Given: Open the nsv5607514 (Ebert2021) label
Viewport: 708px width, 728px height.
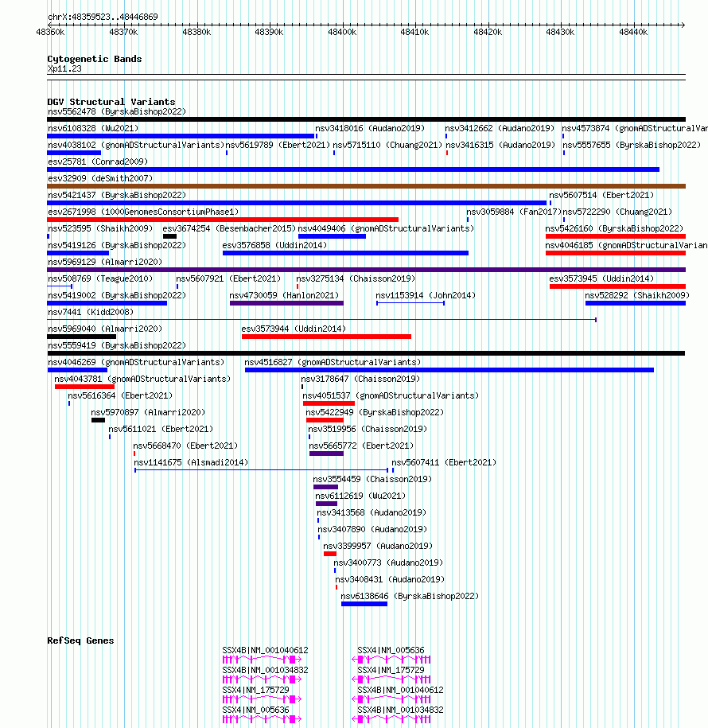Looking at the screenshot, I should 601,196.
